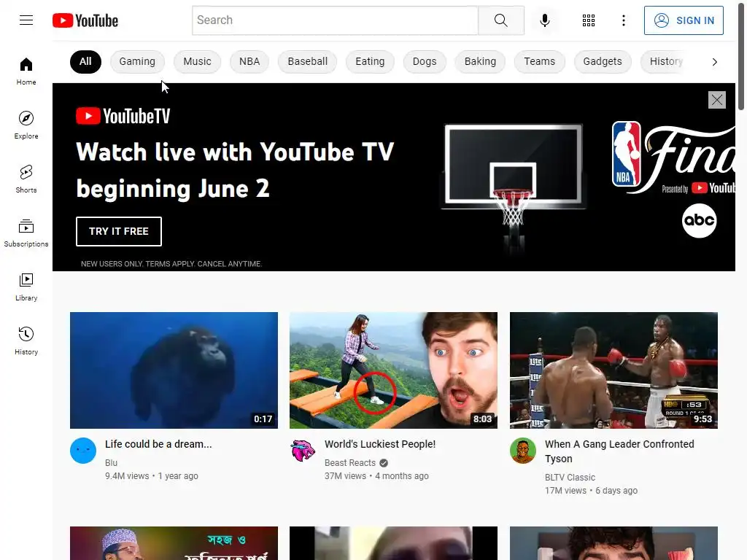This screenshot has width=747, height=560.
Task: Click '9.4M views • 1 year ago' text
Action: [152, 475]
